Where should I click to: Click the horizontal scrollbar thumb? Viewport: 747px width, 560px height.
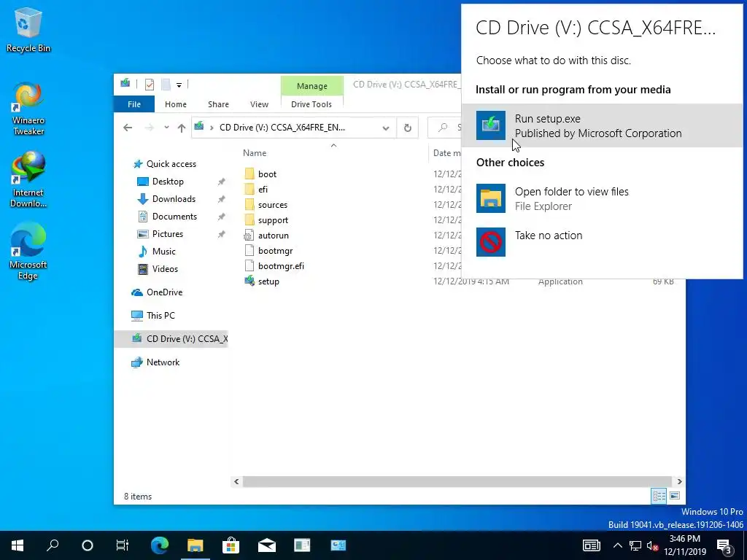[x=457, y=481]
